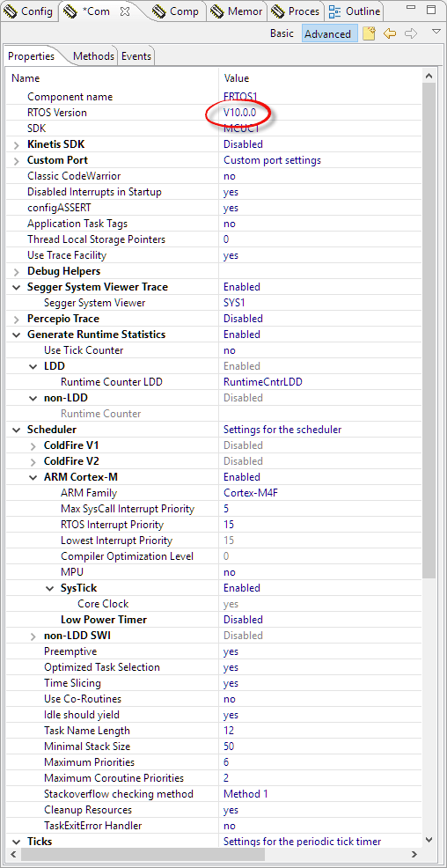Open the Outline tab
This screenshot has width=447, height=868.
tap(354, 11)
